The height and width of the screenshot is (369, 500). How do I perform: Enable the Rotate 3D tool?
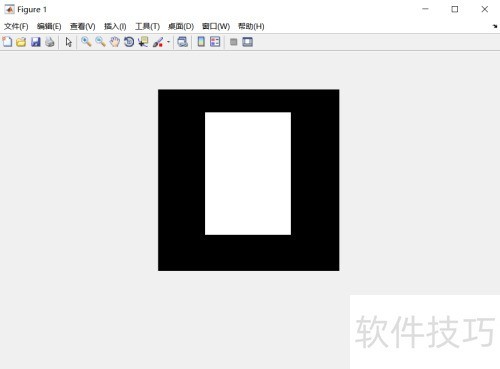pos(129,42)
